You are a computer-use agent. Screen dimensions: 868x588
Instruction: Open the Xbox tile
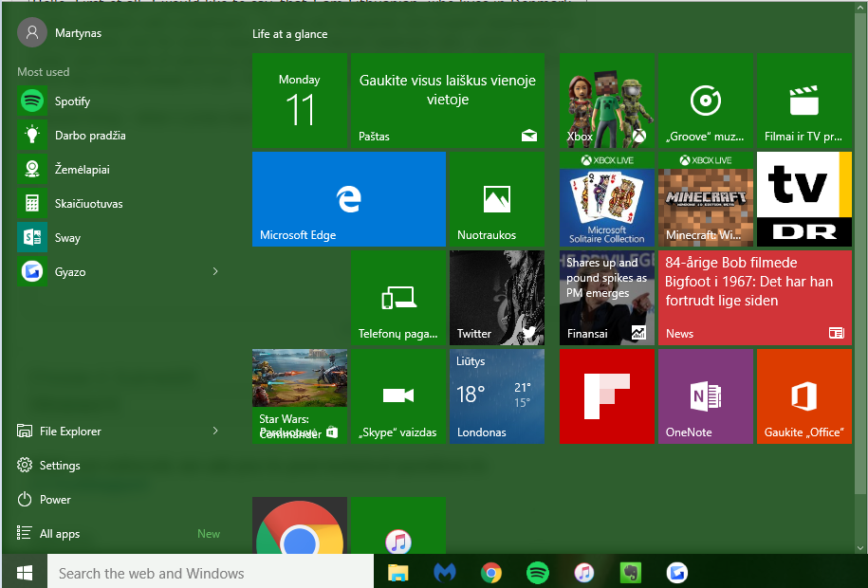pos(607,101)
